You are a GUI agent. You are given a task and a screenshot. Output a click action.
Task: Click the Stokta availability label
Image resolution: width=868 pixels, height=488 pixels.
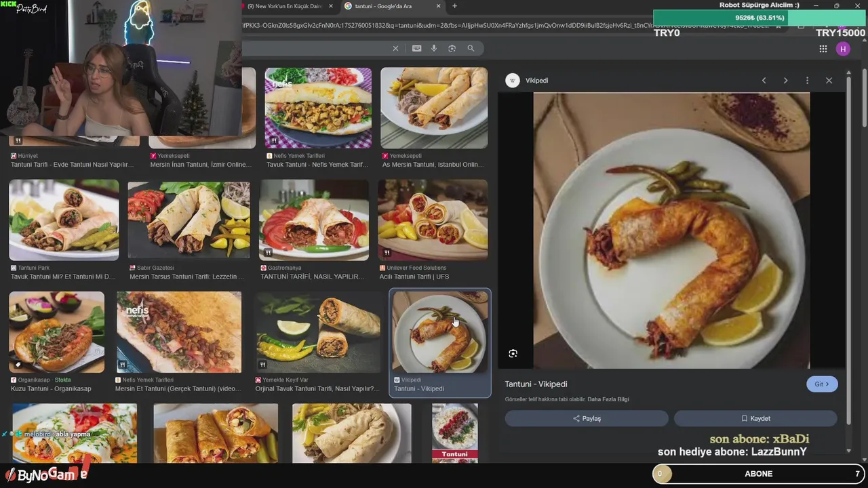pos(63,380)
